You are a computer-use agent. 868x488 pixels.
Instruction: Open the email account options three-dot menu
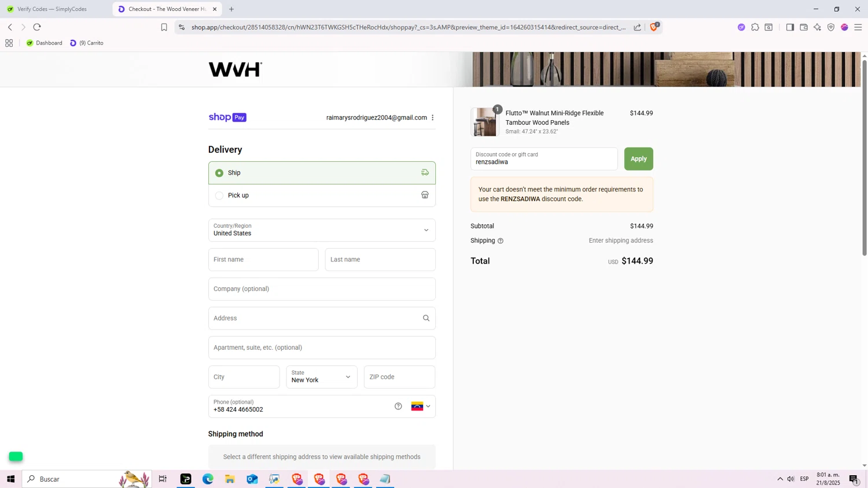[x=432, y=117]
